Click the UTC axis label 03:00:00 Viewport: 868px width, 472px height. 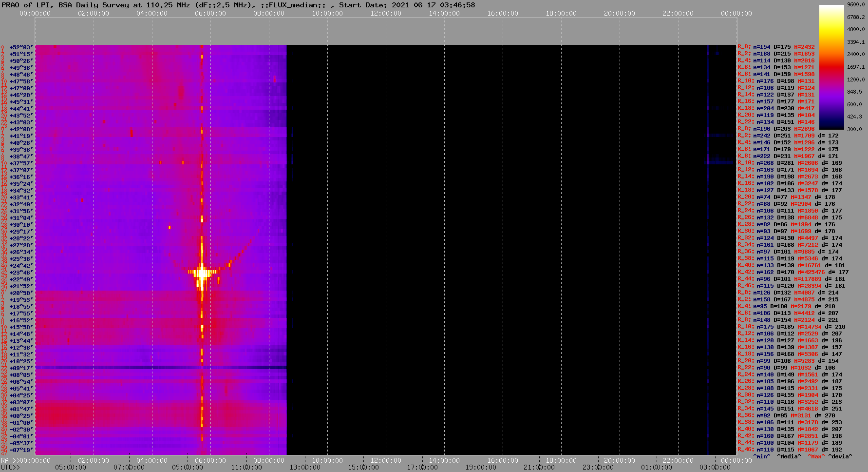(715, 467)
